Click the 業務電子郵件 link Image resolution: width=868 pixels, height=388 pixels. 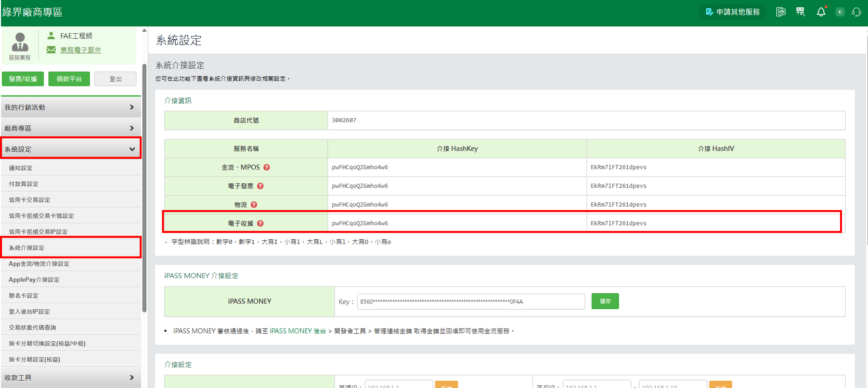pos(81,50)
